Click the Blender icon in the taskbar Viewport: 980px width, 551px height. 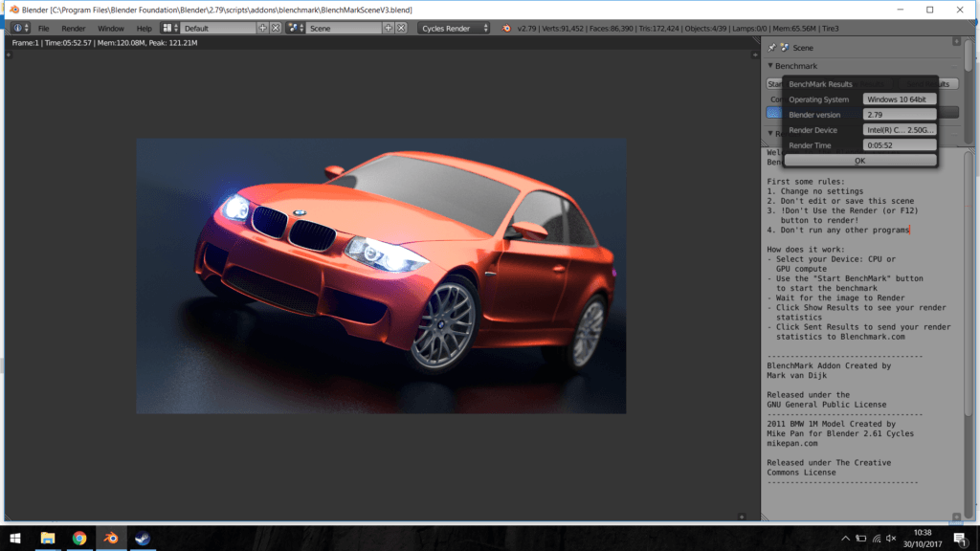point(111,538)
